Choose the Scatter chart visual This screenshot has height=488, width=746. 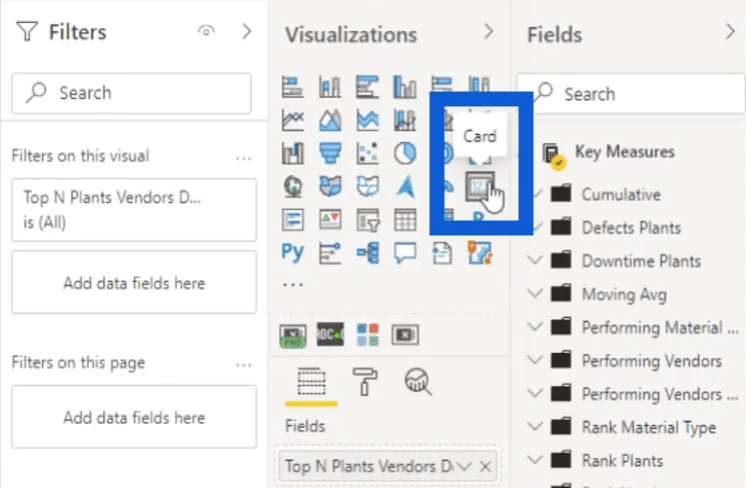pos(367,153)
